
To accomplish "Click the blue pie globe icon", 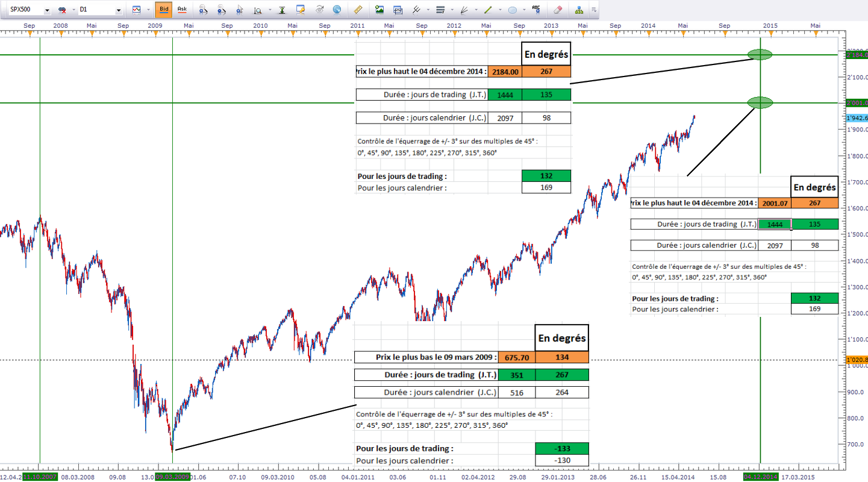I will point(337,10).
